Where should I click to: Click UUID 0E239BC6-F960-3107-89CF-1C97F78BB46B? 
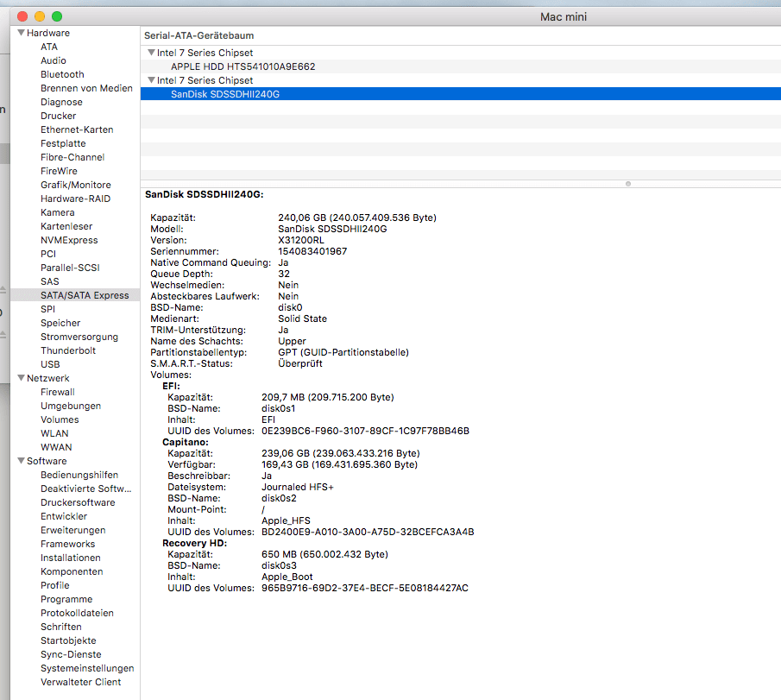pyautogui.click(x=365, y=431)
